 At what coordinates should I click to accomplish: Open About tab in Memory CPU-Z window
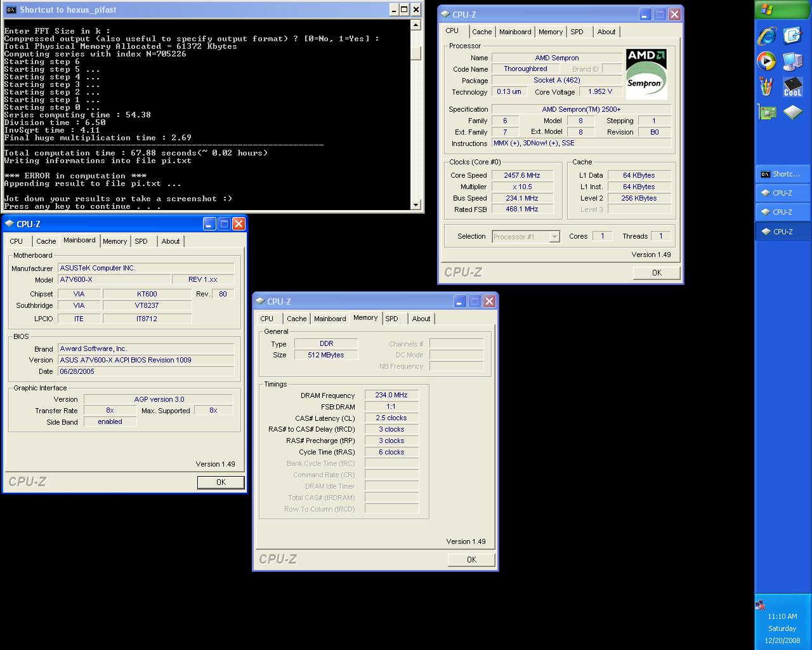[x=421, y=319]
